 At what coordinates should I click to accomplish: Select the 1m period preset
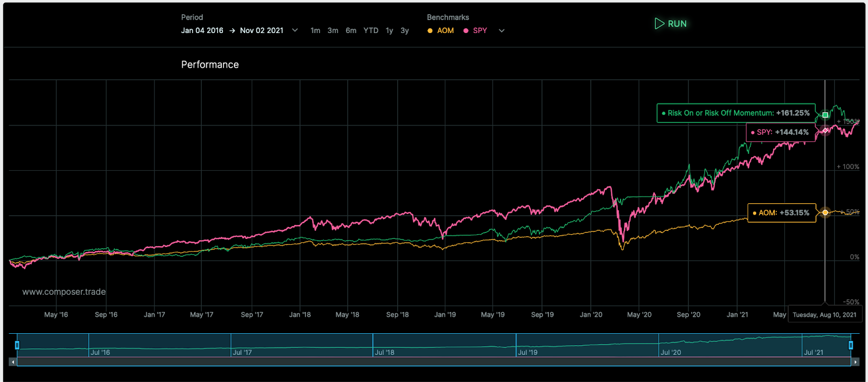(315, 31)
